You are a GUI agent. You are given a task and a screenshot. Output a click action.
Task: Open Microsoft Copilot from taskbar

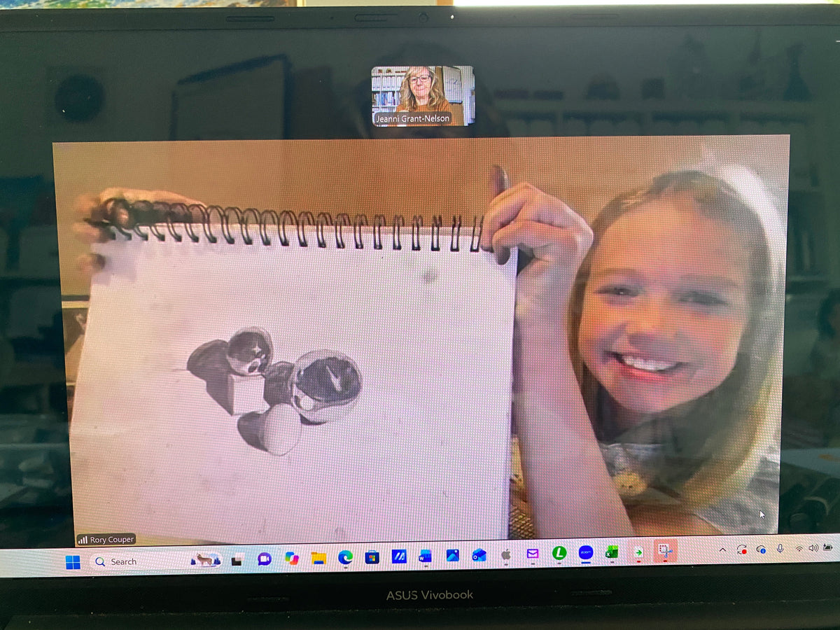tap(292, 559)
